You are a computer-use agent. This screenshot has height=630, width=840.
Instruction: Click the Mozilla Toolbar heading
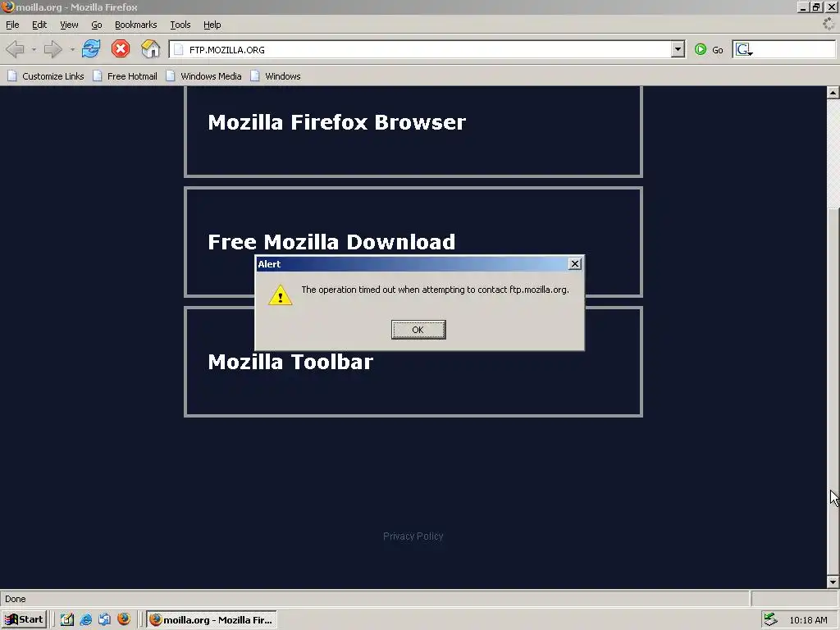coord(290,362)
